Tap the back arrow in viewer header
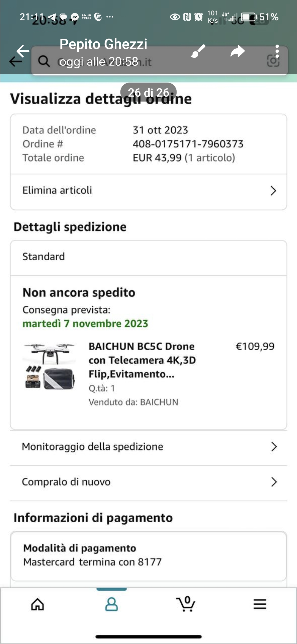The height and width of the screenshot is (644, 297). [23, 51]
